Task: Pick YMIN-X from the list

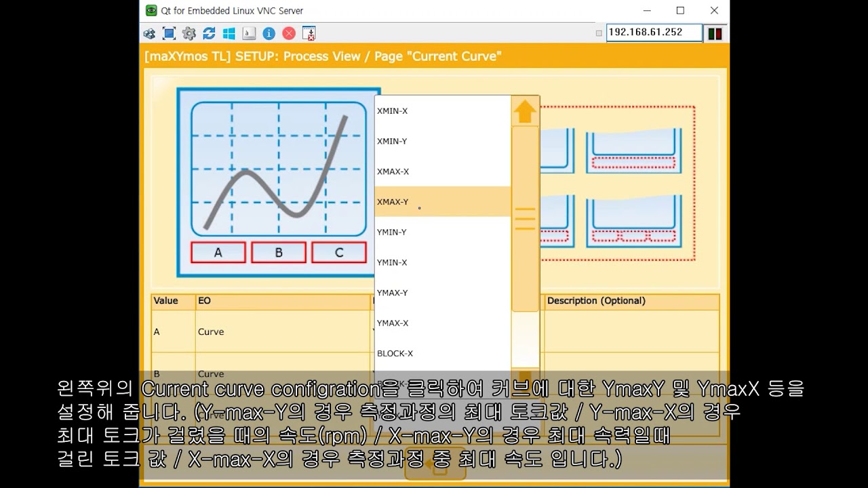Action: [x=443, y=262]
